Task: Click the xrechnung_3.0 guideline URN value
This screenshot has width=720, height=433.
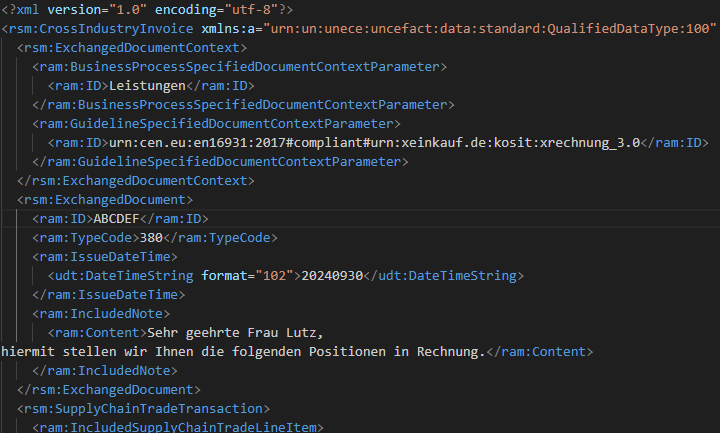Action: pyautogui.click(x=375, y=143)
